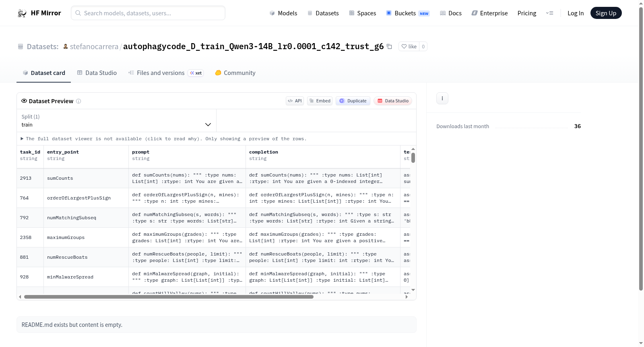Click the Datasets: breadcrumb link

(43, 47)
